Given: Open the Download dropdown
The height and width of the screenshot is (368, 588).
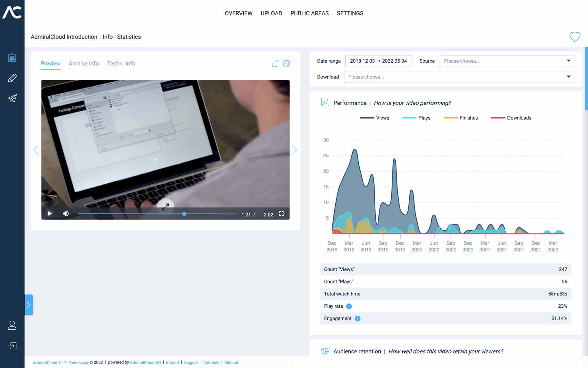Looking at the screenshot, I should click(458, 77).
